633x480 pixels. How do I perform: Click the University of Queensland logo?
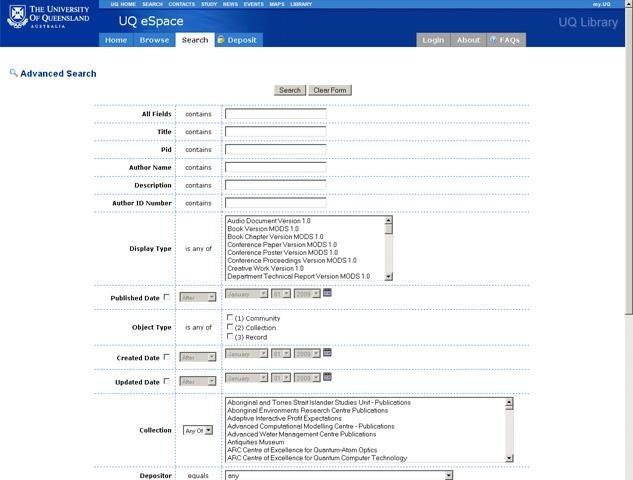48,16
